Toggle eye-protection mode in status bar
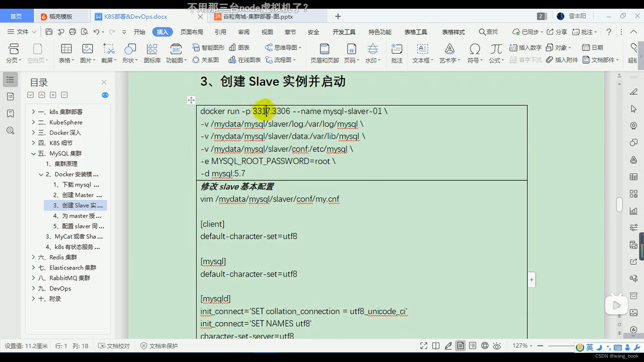Viewport: 644px width, 362px height. tap(497, 346)
